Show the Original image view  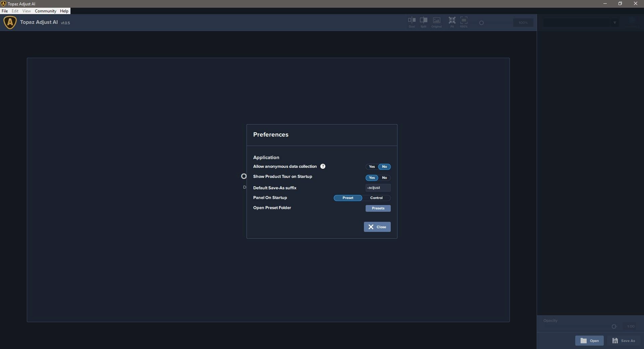(436, 22)
